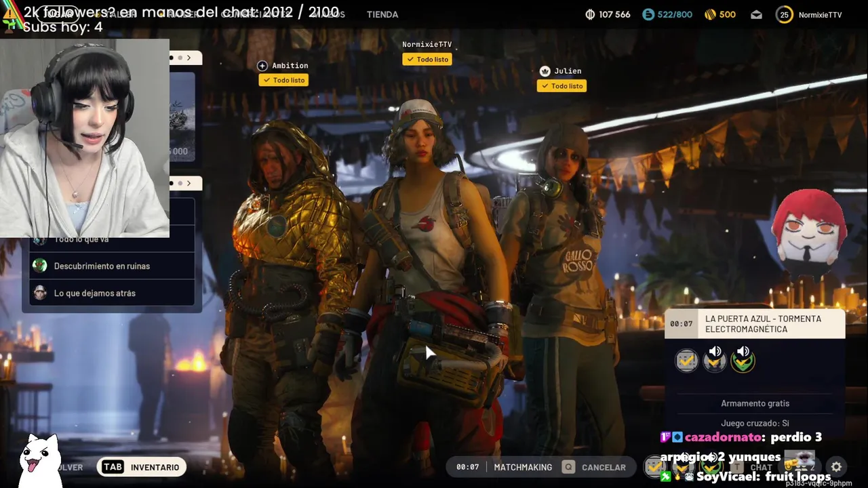Click the Julien player rank emblem
The image size is (868, 488).
545,71
